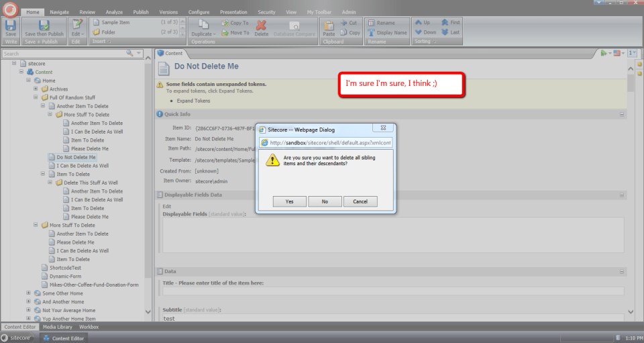
Task: Expand the Archives folder
Action: pyautogui.click(x=36, y=89)
